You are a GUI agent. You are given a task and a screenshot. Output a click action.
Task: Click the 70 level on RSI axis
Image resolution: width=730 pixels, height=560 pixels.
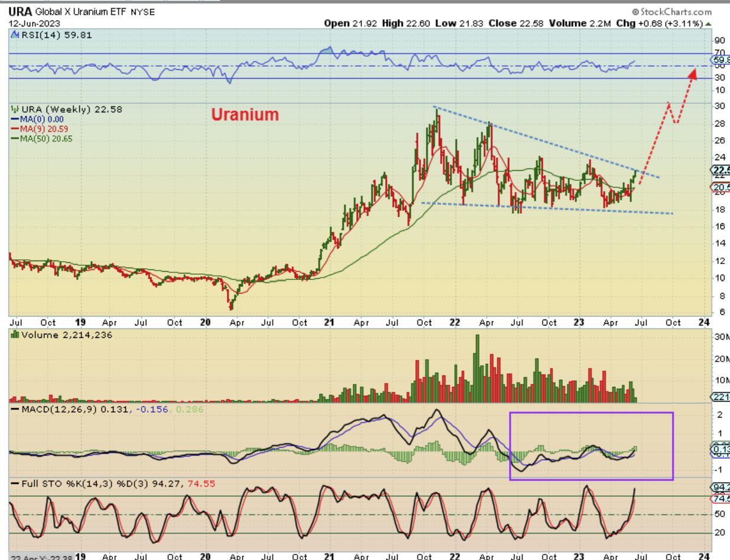click(x=719, y=53)
